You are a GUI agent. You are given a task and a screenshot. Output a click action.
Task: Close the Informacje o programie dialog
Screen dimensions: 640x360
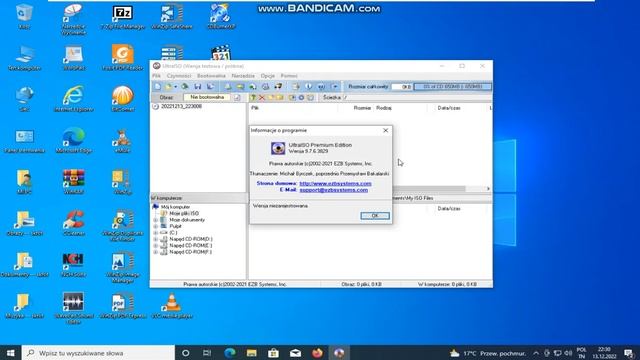(x=386, y=130)
